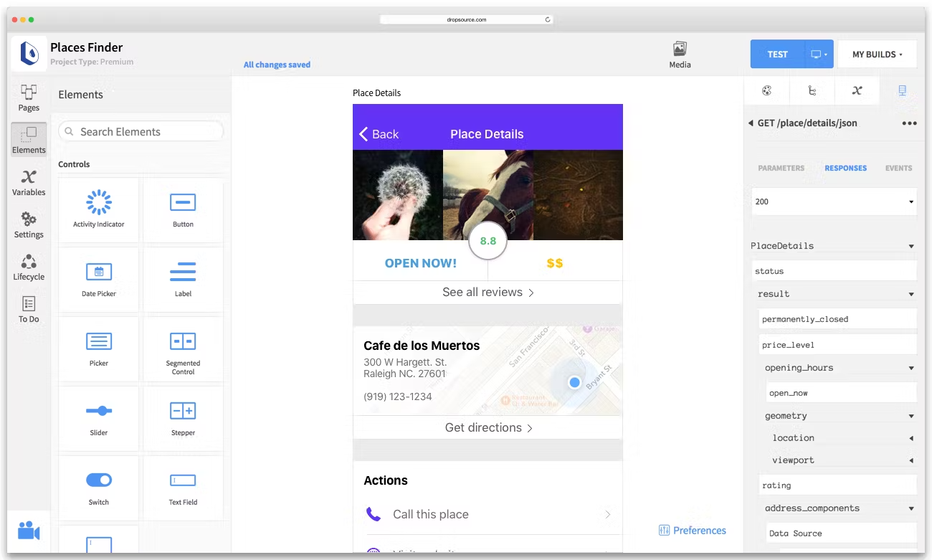932x560 pixels.
Task: Open Preferences link
Action: 692,531
